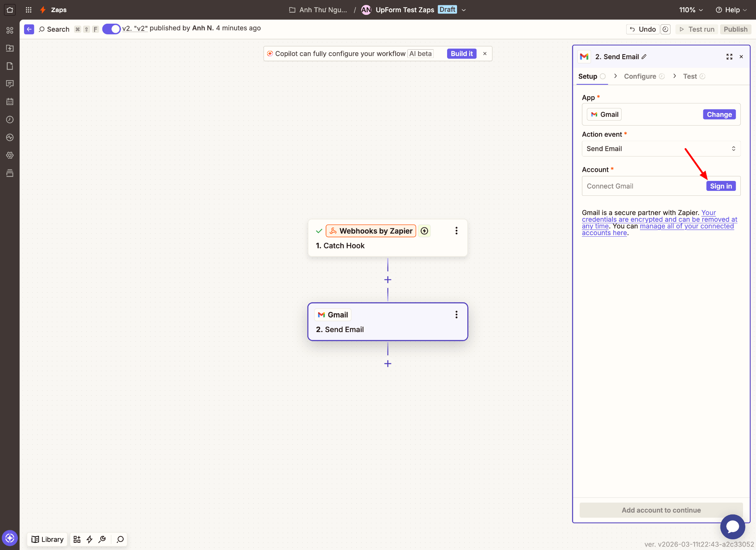Open the Gmail step three-dot menu
756x550 pixels.
click(x=456, y=315)
